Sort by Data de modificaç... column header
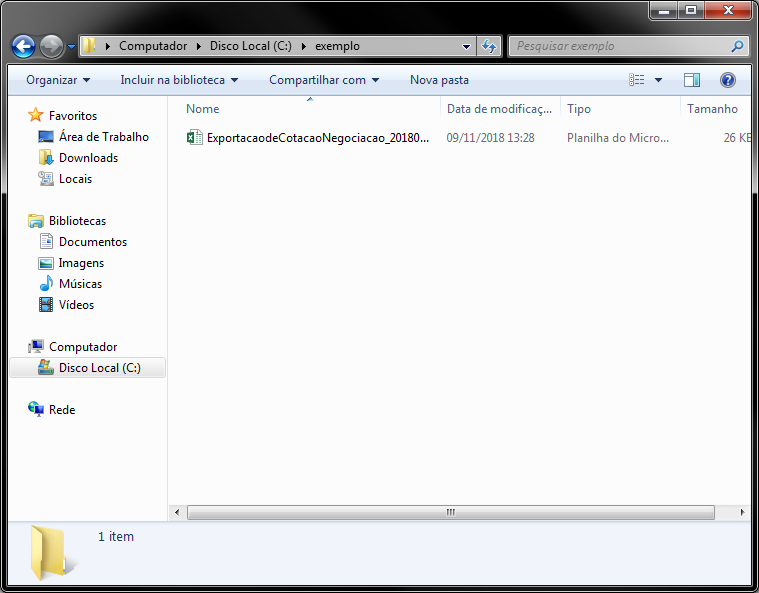Viewport: 759px width, 593px height. 499,109
